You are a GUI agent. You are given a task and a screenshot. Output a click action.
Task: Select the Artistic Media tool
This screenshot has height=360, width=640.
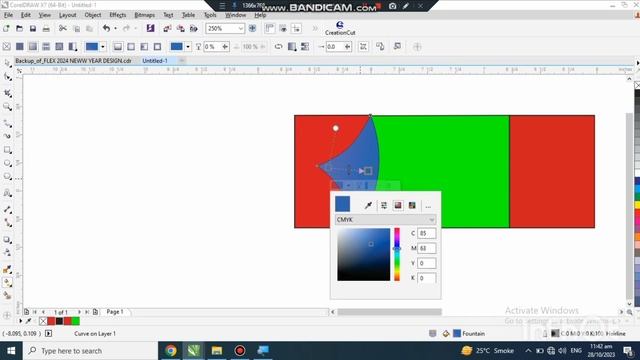[x=7, y=136]
